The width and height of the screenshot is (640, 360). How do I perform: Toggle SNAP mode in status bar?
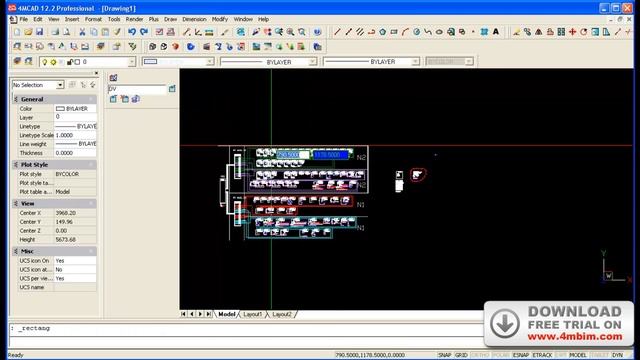(444, 355)
